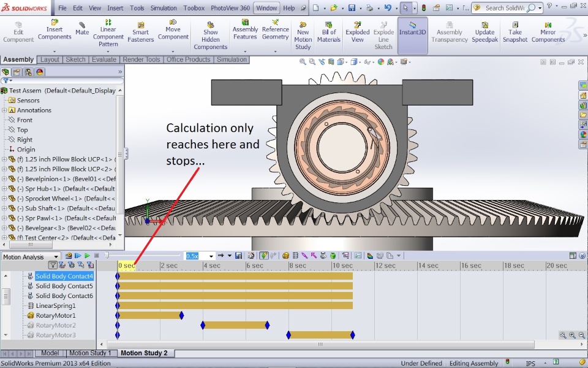
Task: Switch to the Sketch tab
Action: tap(76, 59)
